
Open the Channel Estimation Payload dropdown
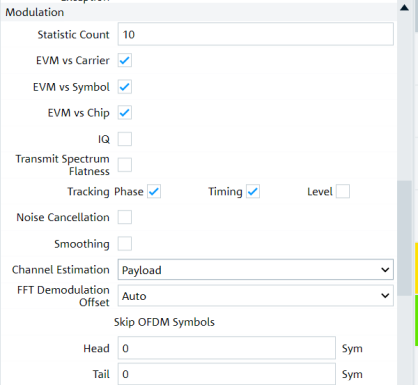point(256,270)
